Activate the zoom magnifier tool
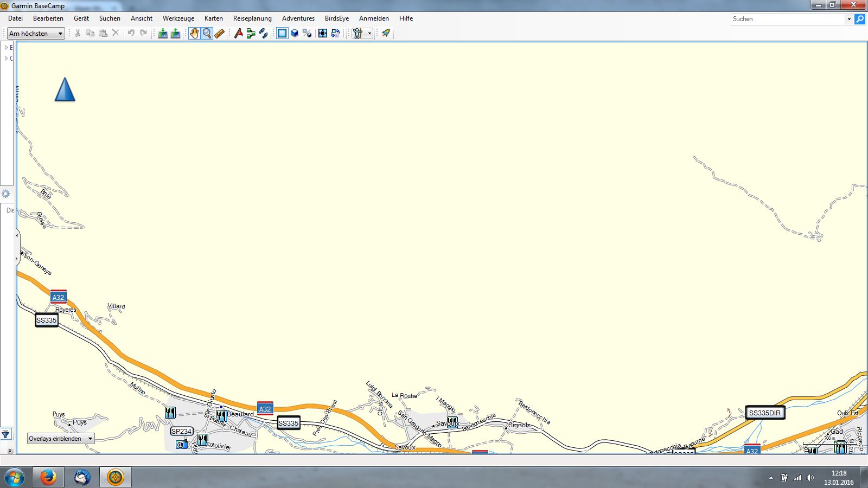The image size is (868, 488). 207,34
